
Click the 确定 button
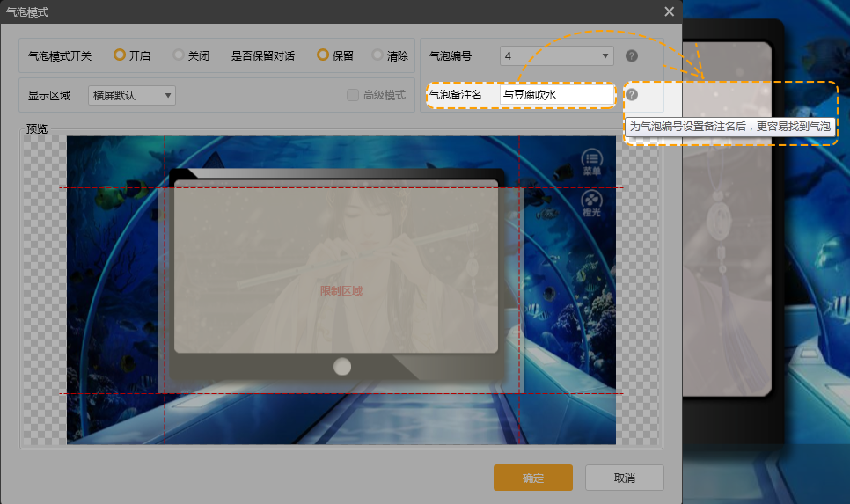click(x=533, y=478)
